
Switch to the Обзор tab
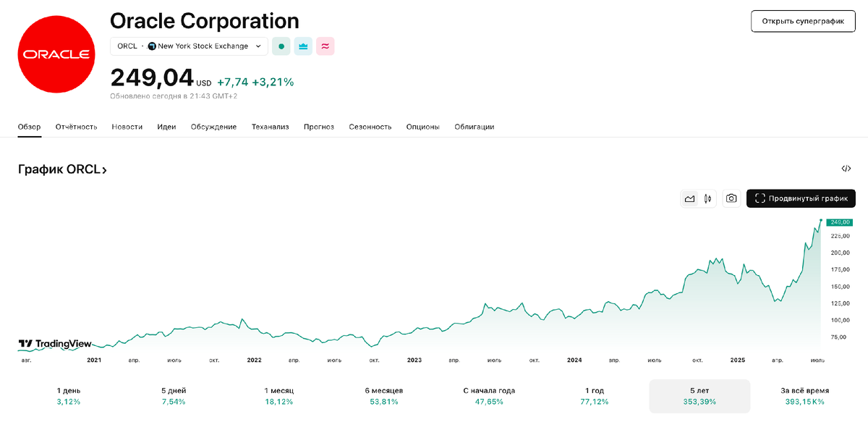pos(30,127)
